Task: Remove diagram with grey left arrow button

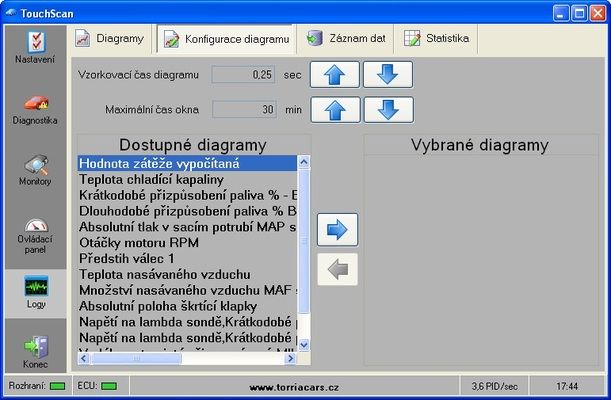Action: 337,269
